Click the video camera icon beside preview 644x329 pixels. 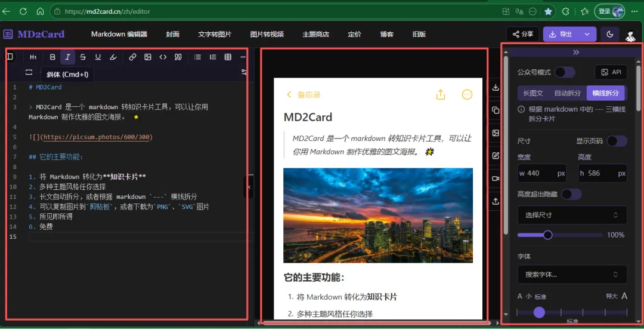pyautogui.click(x=496, y=179)
